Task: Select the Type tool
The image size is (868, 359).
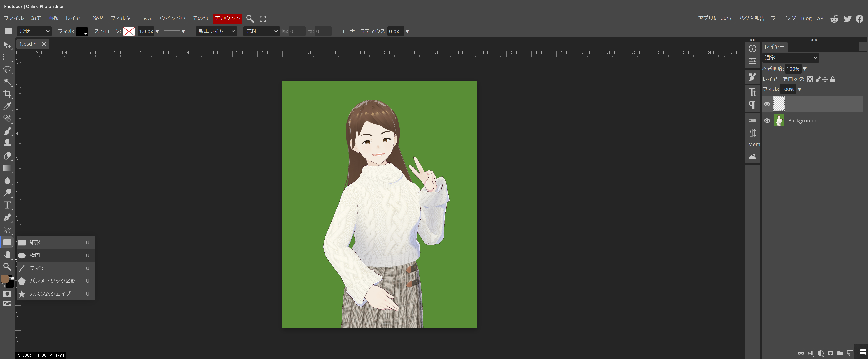Action: point(7,205)
